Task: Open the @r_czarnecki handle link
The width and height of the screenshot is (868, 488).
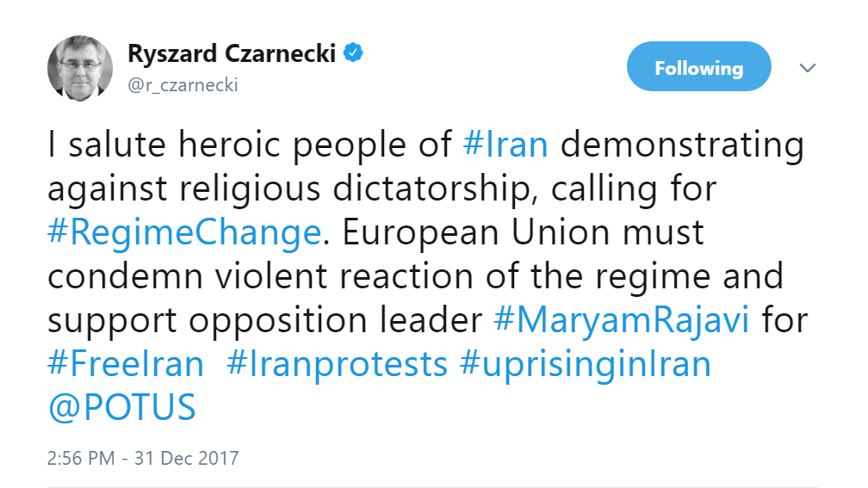Action: [x=183, y=84]
